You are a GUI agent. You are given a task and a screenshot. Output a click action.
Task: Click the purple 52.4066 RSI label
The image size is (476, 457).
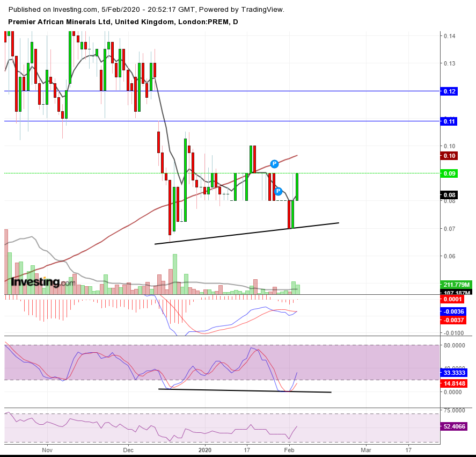tap(454, 426)
